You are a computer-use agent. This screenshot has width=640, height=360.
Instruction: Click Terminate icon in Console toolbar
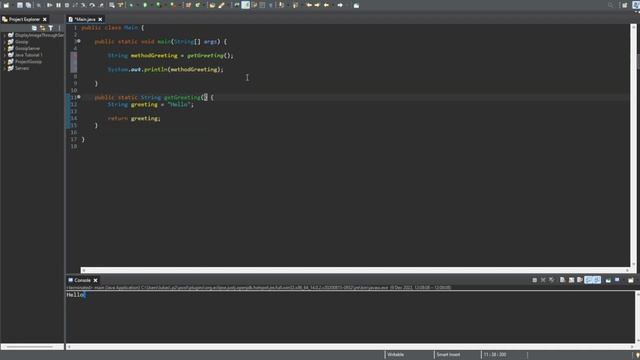point(534,280)
